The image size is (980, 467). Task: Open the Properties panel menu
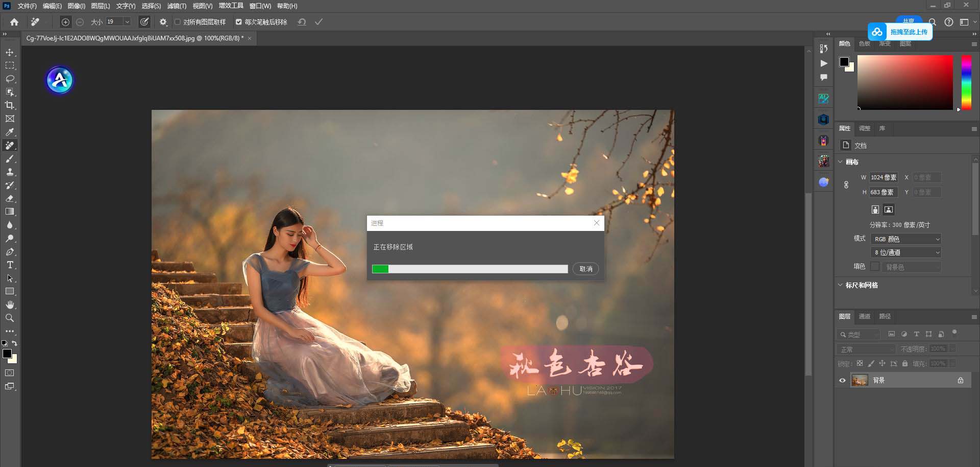[974, 129]
